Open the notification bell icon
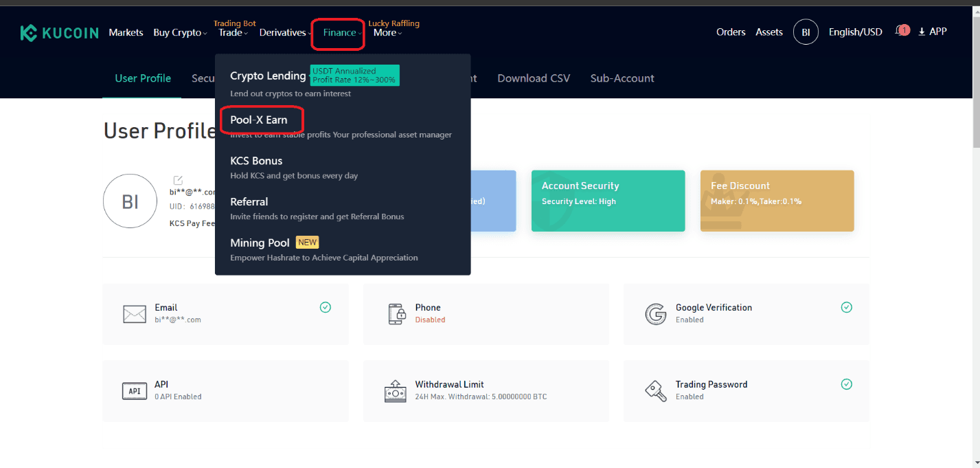The width and height of the screenshot is (980, 468). pos(900,31)
